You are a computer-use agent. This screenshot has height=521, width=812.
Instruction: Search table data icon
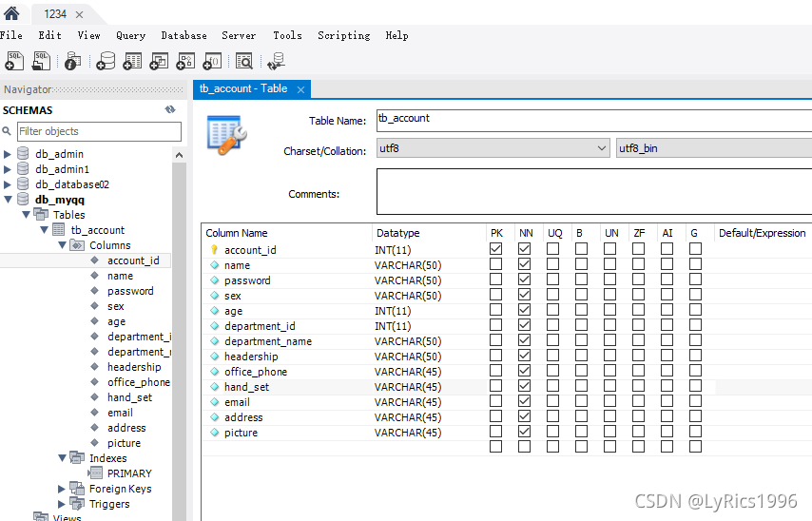pyautogui.click(x=244, y=61)
